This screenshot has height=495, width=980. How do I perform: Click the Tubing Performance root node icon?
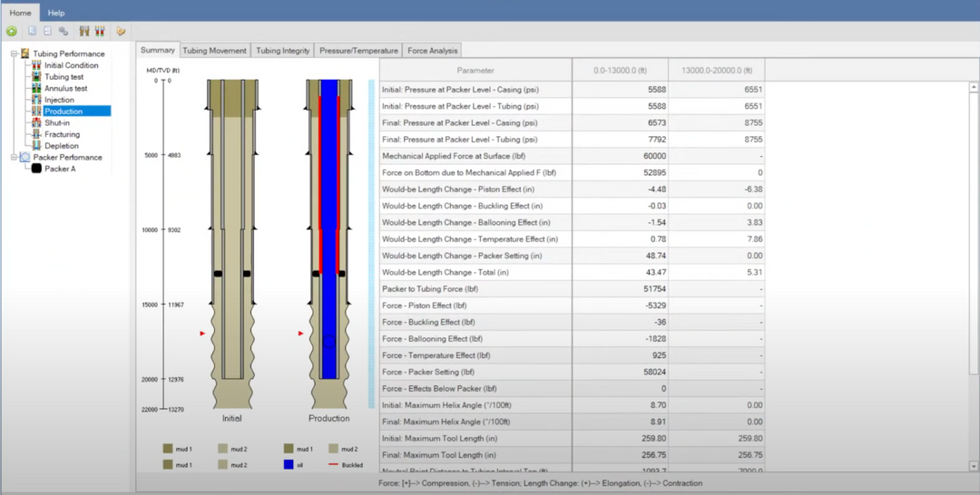25,53
